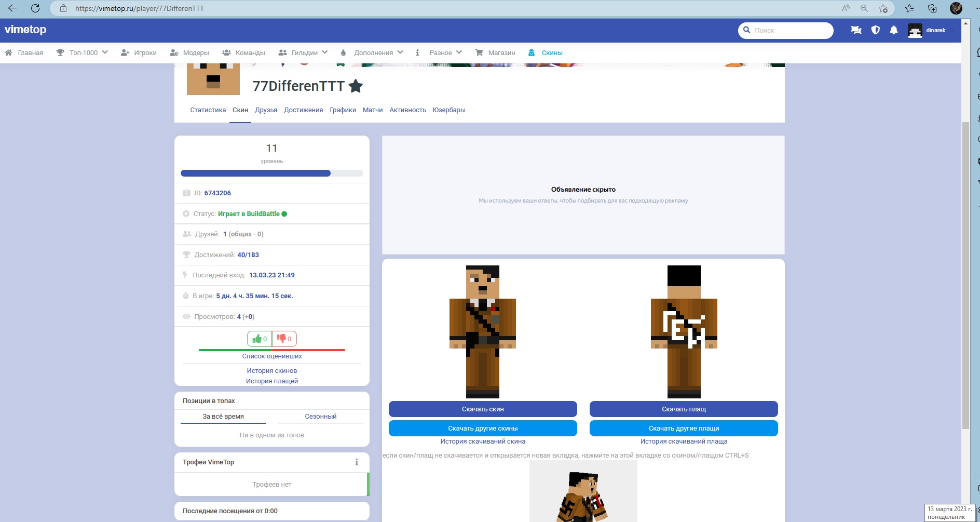This screenshot has width=980, height=522.
Task: Click the level progress bar
Action: click(x=271, y=173)
